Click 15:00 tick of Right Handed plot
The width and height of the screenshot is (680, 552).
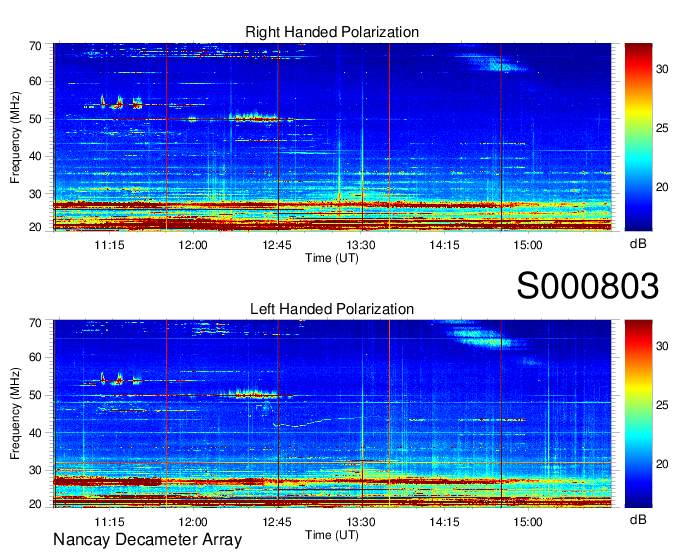click(x=528, y=245)
